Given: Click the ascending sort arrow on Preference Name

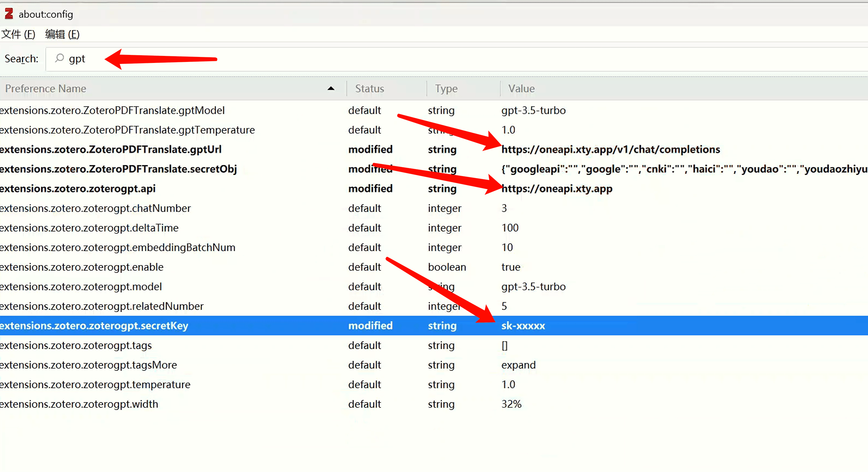Looking at the screenshot, I should [331, 88].
